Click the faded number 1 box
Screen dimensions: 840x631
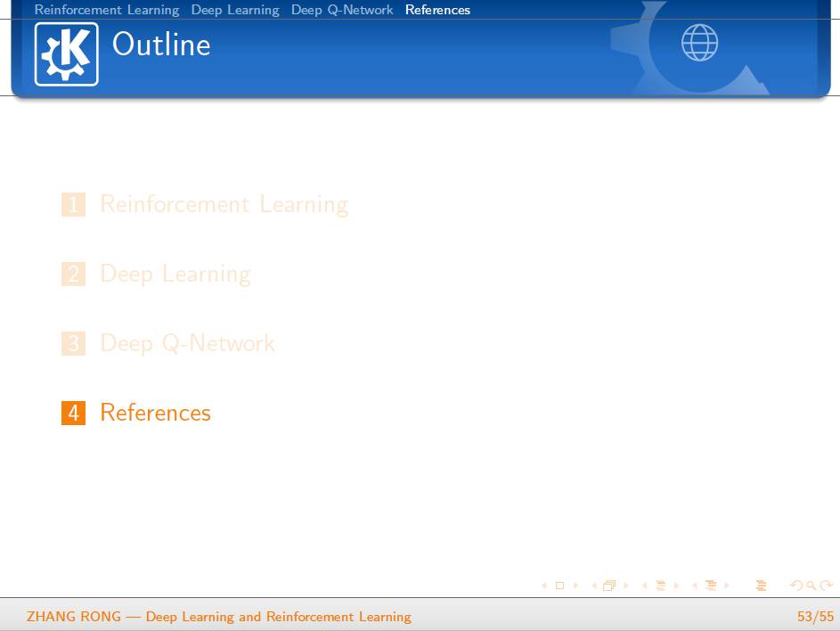click(73, 204)
